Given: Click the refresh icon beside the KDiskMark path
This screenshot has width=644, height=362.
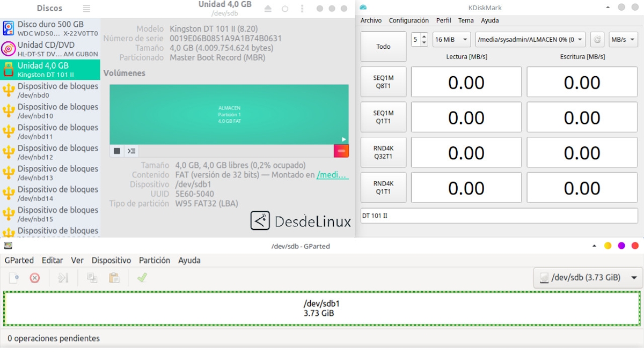Looking at the screenshot, I should click(x=597, y=40).
